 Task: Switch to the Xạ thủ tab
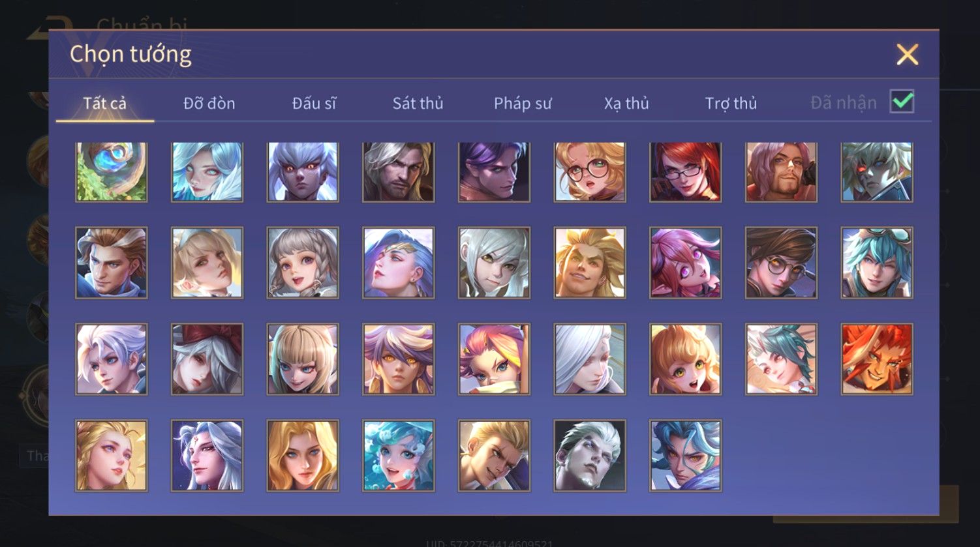coord(626,103)
